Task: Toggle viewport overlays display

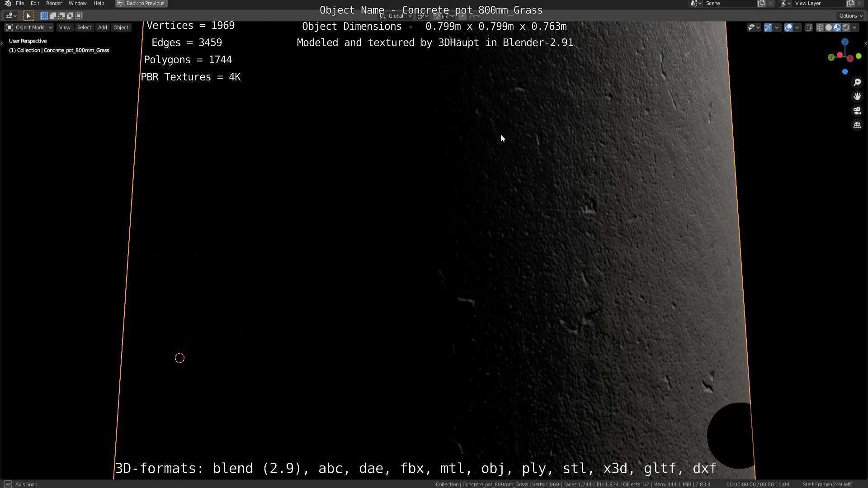Action: pos(788,28)
